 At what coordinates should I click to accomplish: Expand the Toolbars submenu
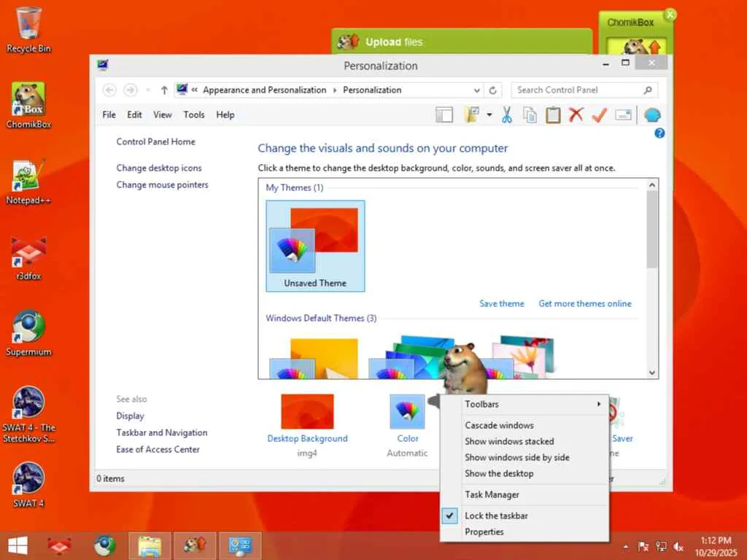click(525, 404)
